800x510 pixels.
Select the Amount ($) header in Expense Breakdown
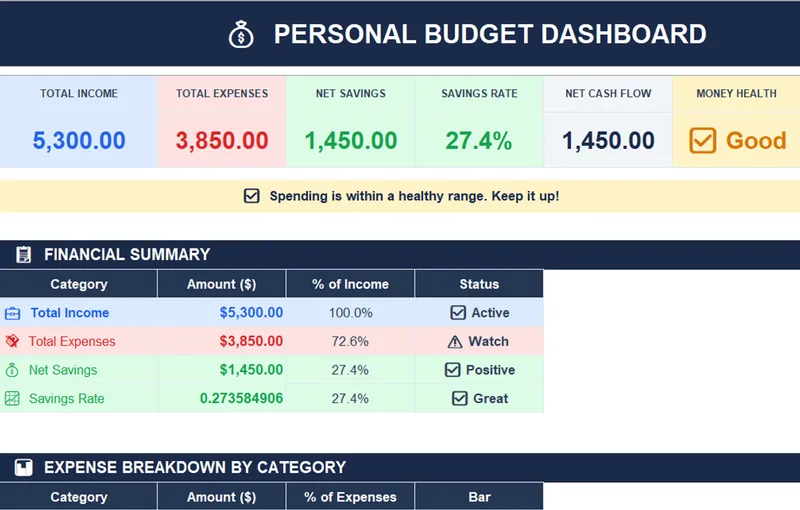pyautogui.click(x=221, y=497)
